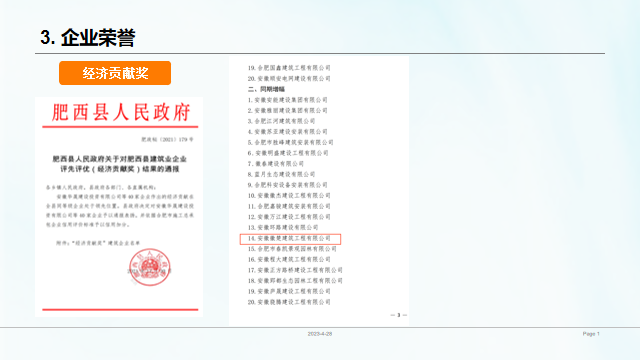This screenshot has width=640, height=360.
Task: Click the red official seal stamp
Action: coord(150,267)
